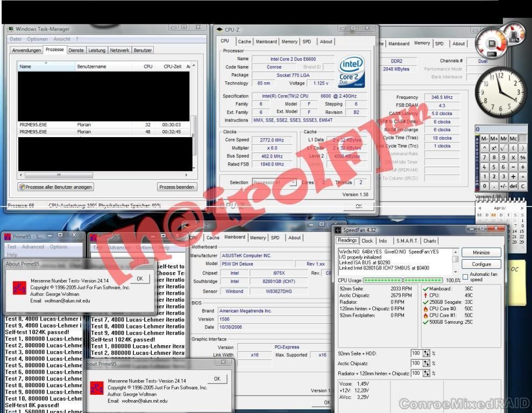
Task: Click OK in the front CPU-Z window
Action: tap(359, 206)
